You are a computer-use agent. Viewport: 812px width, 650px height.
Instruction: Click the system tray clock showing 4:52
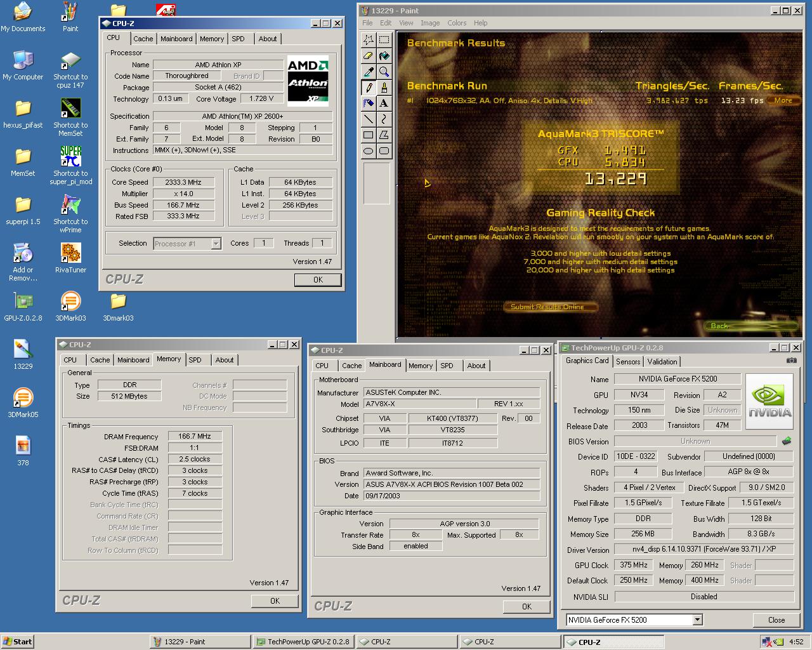pyautogui.click(x=797, y=642)
